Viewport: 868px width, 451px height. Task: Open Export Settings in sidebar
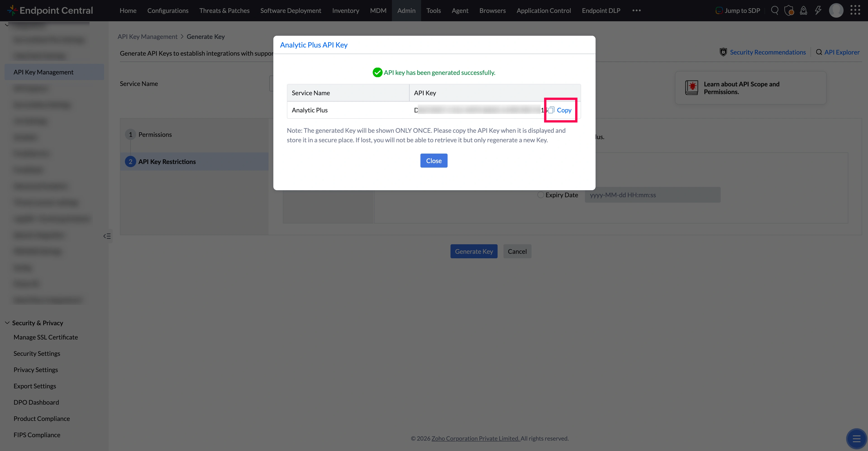point(35,386)
